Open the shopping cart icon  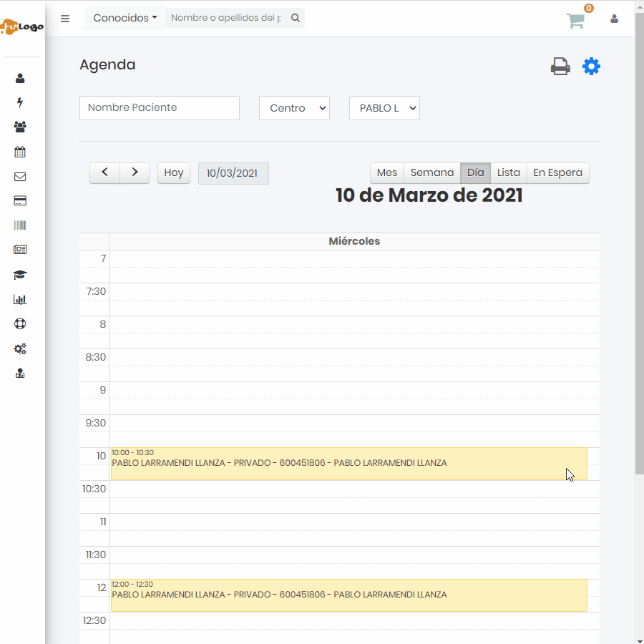pyautogui.click(x=576, y=21)
